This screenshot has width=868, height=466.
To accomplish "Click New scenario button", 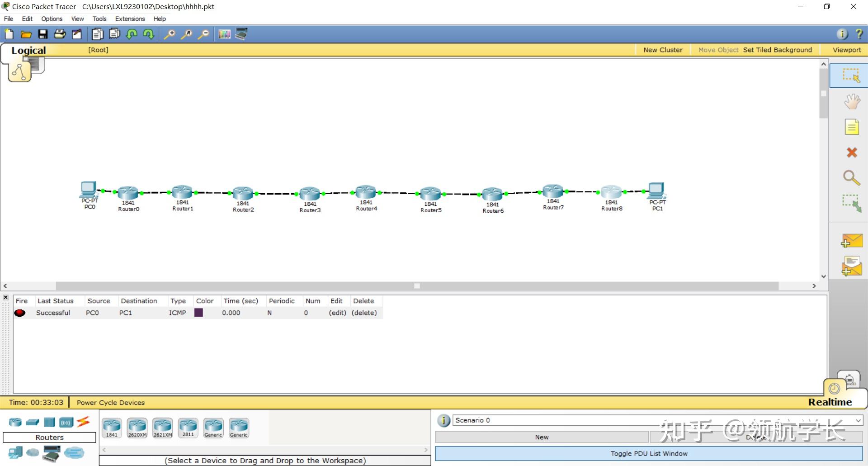I will coord(542,437).
